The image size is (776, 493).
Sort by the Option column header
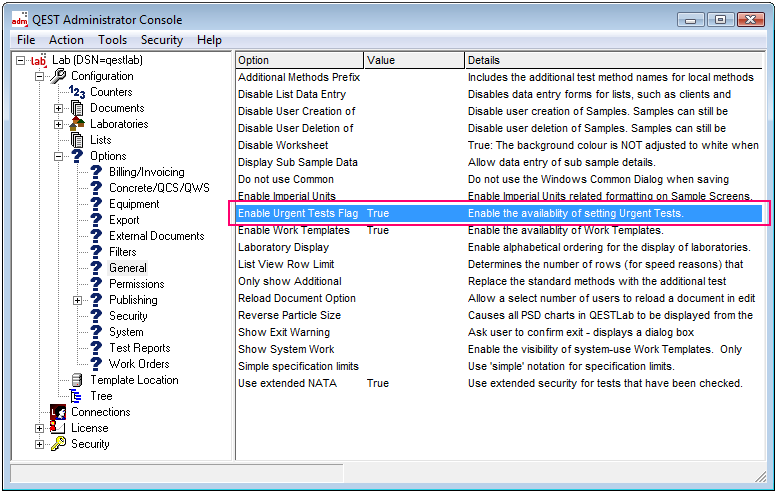[298, 60]
